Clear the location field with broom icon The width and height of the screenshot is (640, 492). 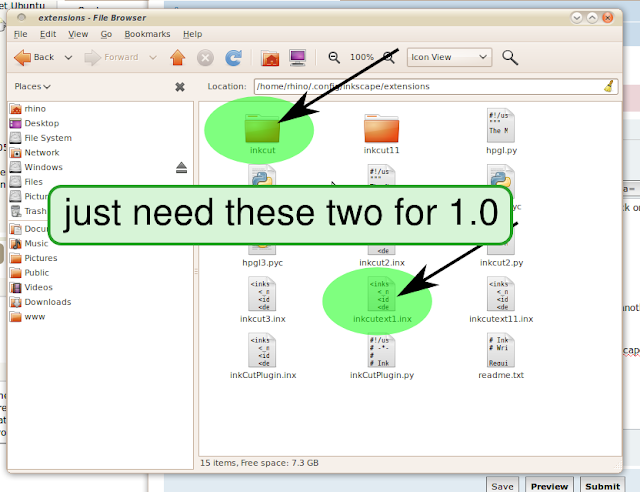(x=609, y=87)
